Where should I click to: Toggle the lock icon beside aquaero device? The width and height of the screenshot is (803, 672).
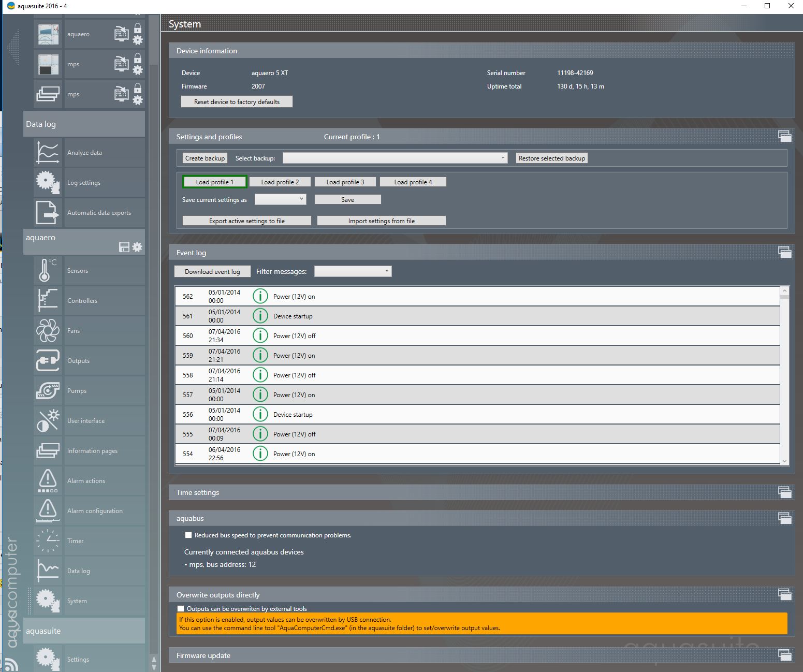click(138, 28)
